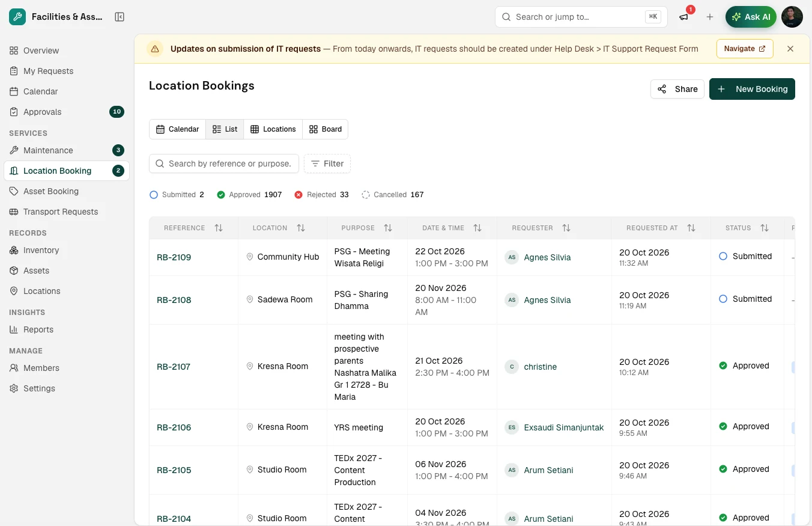This screenshot has width=812, height=526.
Task: Click the app wrench logo icon
Action: coord(17,17)
